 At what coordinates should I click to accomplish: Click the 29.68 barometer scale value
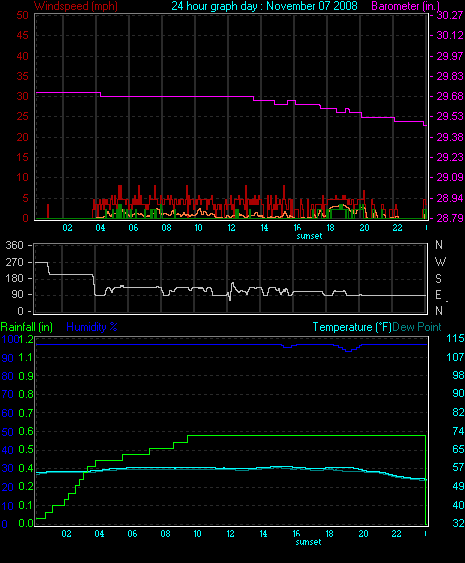pos(450,96)
